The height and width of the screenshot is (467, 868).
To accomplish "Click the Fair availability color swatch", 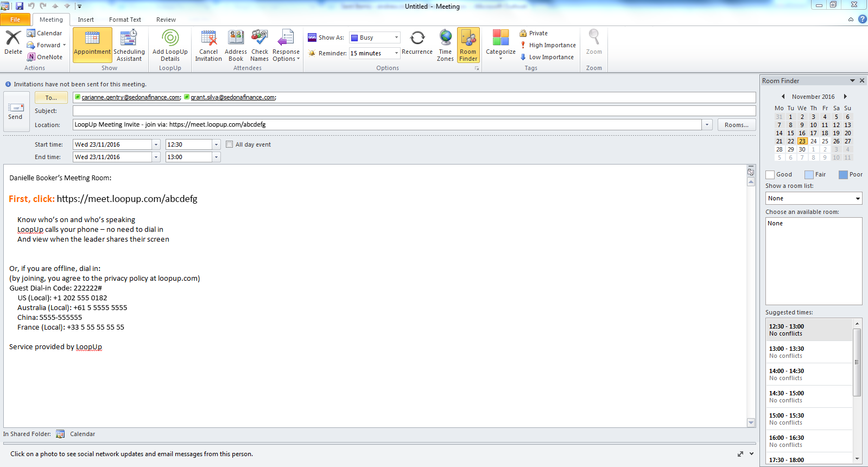I will click(x=809, y=175).
